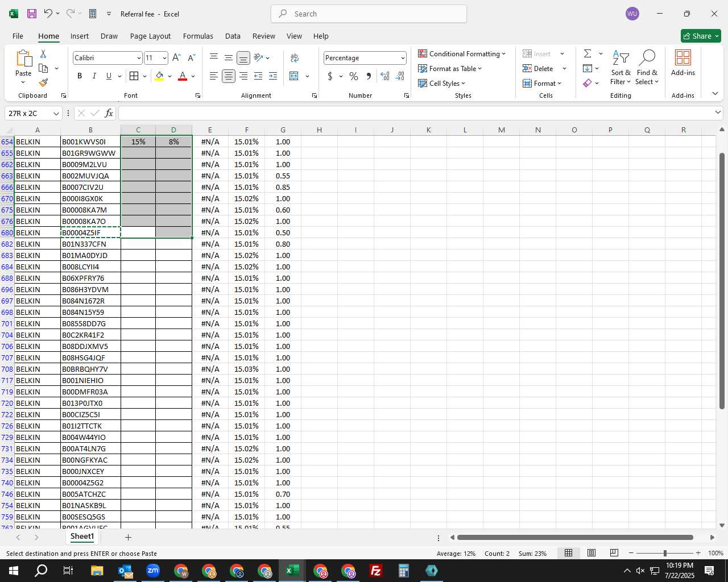Toggle Align Right
Screen dimensions: 728x582
[243, 76]
